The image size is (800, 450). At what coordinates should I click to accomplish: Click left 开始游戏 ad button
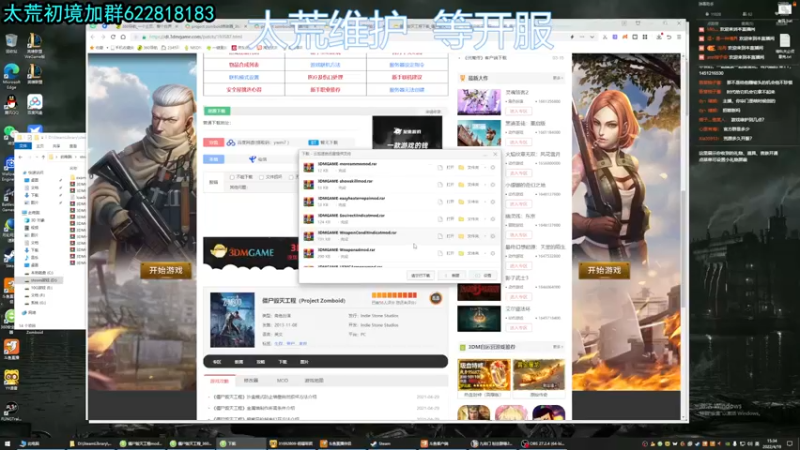[x=166, y=270]
